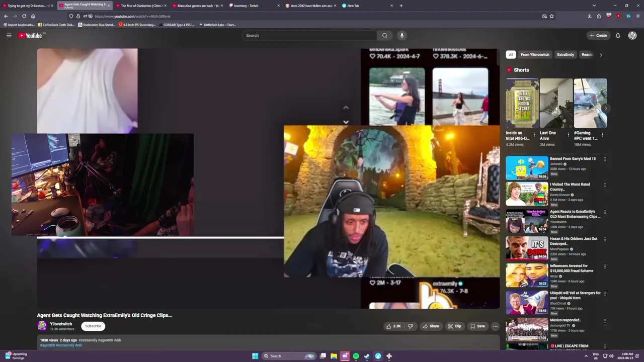Dislike the video with thumbs down
The width and height of the screenshot is (644, 362).
pyautogui.click(x=410, y=326)
